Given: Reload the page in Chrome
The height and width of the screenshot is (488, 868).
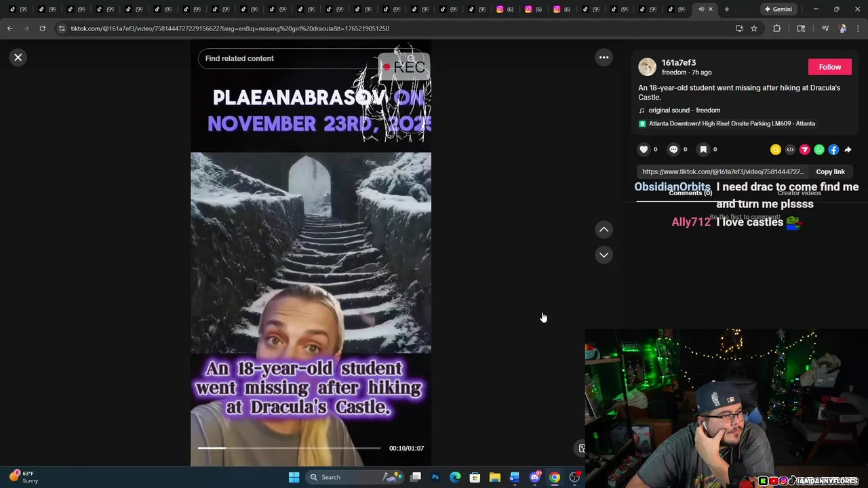Looking at the screenshot, I should [42, 28].
